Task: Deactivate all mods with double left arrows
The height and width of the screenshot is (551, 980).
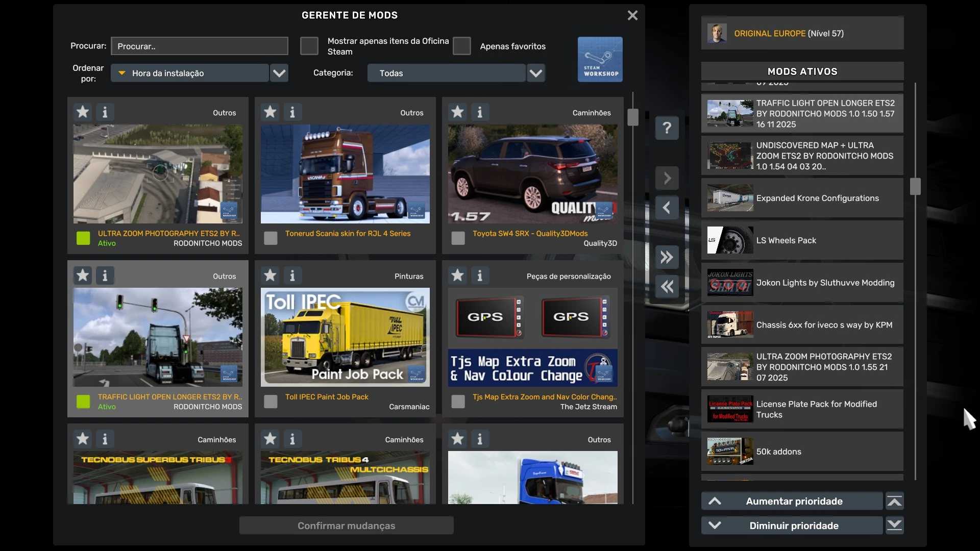Action: coord(667,287)
